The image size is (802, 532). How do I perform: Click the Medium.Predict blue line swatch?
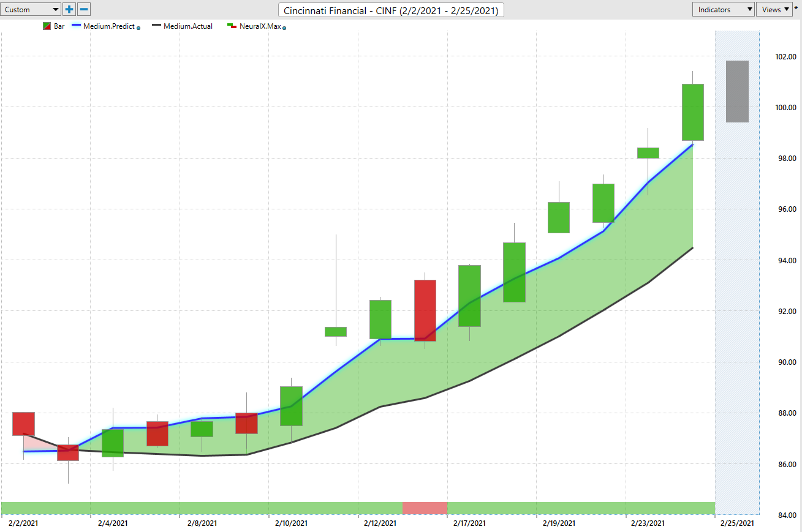point(77,26)
